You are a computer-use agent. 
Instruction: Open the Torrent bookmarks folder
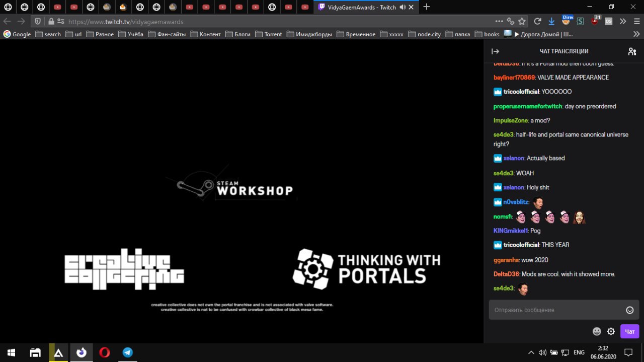pyautogui.click(x=269, y=34)
